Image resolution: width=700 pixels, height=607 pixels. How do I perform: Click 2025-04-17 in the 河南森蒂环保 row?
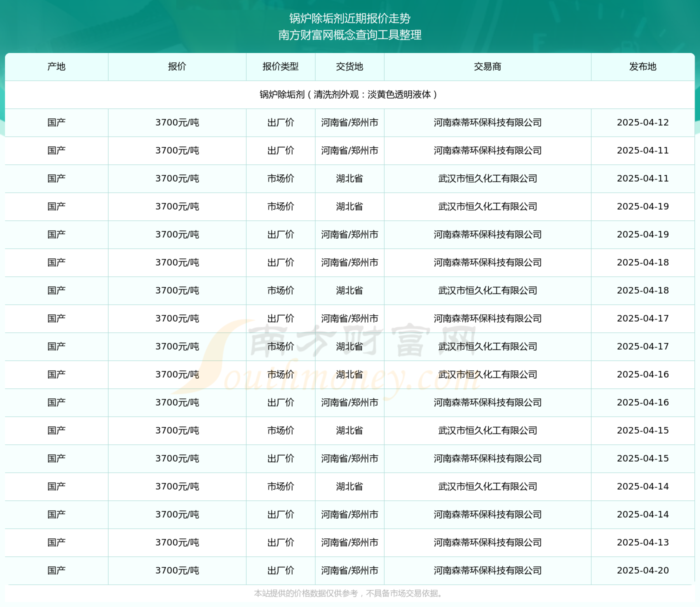tap(643, 318)
